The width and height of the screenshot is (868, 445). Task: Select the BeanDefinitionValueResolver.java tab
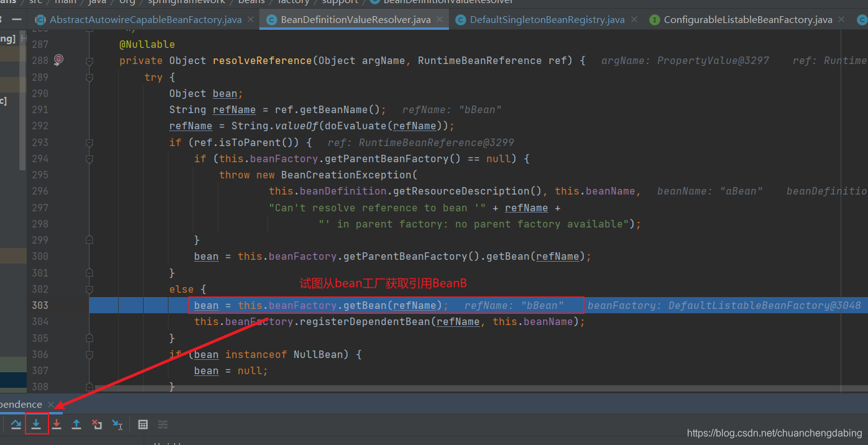pos(355,20)
